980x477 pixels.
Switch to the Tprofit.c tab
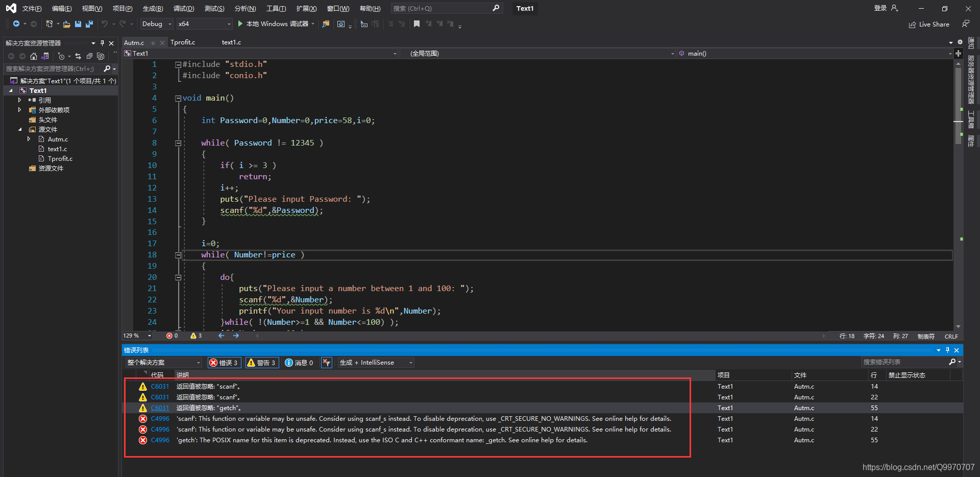point(183,42)
